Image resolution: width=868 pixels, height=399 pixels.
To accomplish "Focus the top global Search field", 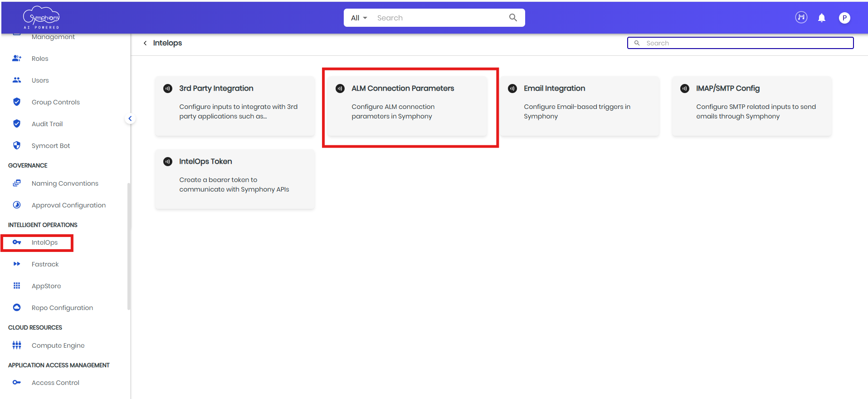I will [440, 18].
